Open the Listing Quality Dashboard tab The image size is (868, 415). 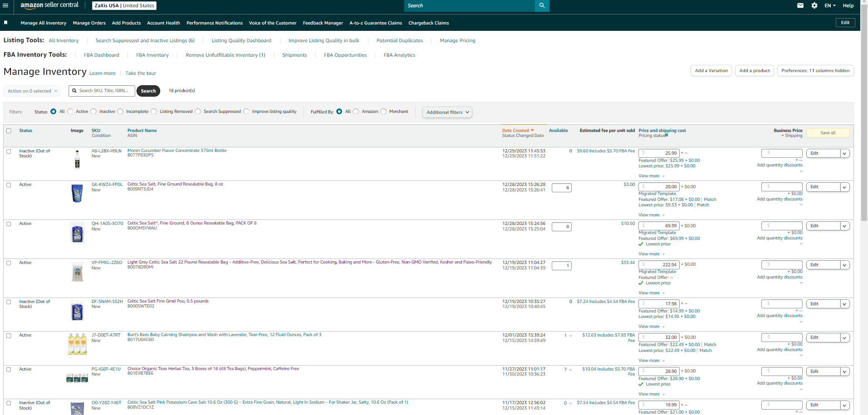(241, 40)
